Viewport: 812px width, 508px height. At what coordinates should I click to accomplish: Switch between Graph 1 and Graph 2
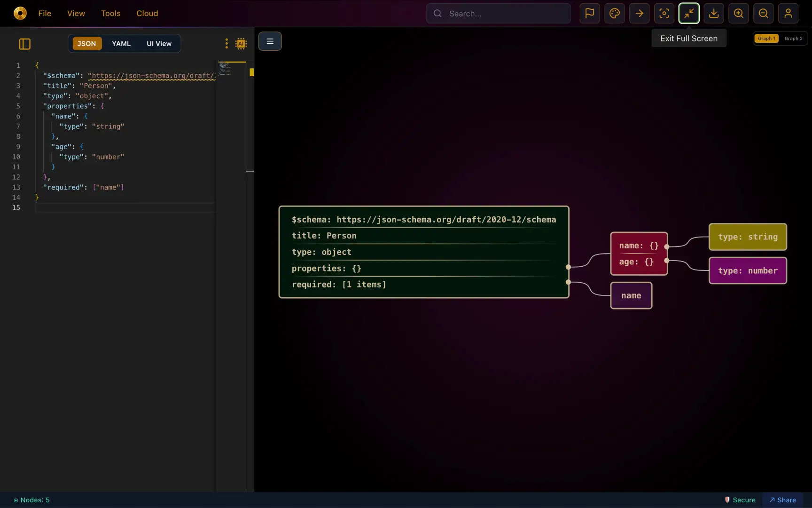point(794,39)
